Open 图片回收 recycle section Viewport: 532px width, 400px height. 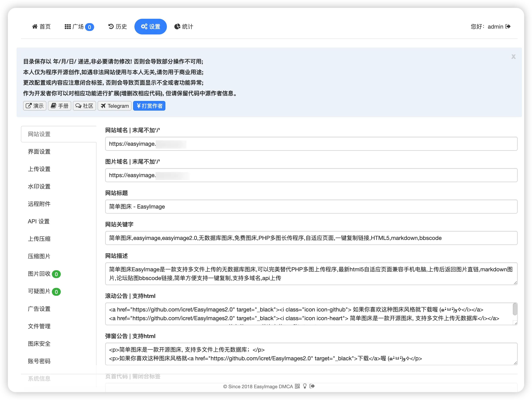(58, 274)
